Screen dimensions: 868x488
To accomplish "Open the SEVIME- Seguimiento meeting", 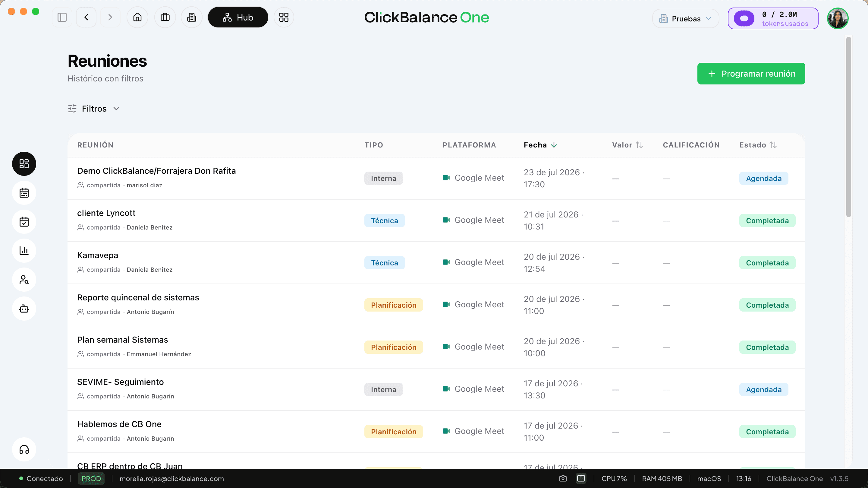I will (120, 382).
